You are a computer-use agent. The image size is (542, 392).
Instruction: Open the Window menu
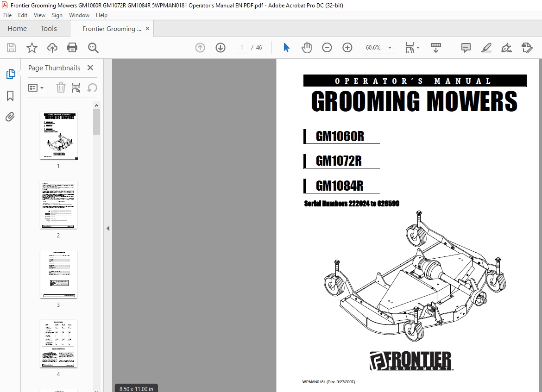[79, 15]
